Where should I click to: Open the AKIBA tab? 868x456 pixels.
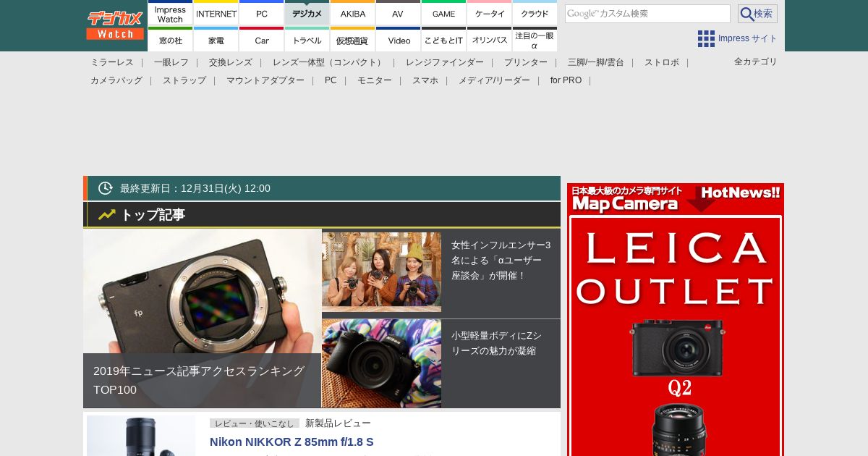click(353, 12)
